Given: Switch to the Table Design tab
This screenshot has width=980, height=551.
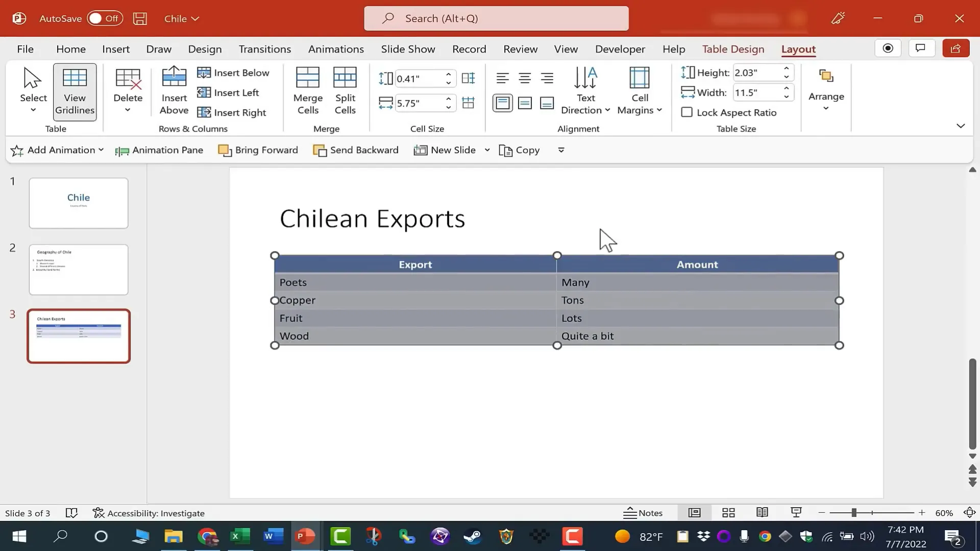Looking at the screenshot, I should click(733, 49).
